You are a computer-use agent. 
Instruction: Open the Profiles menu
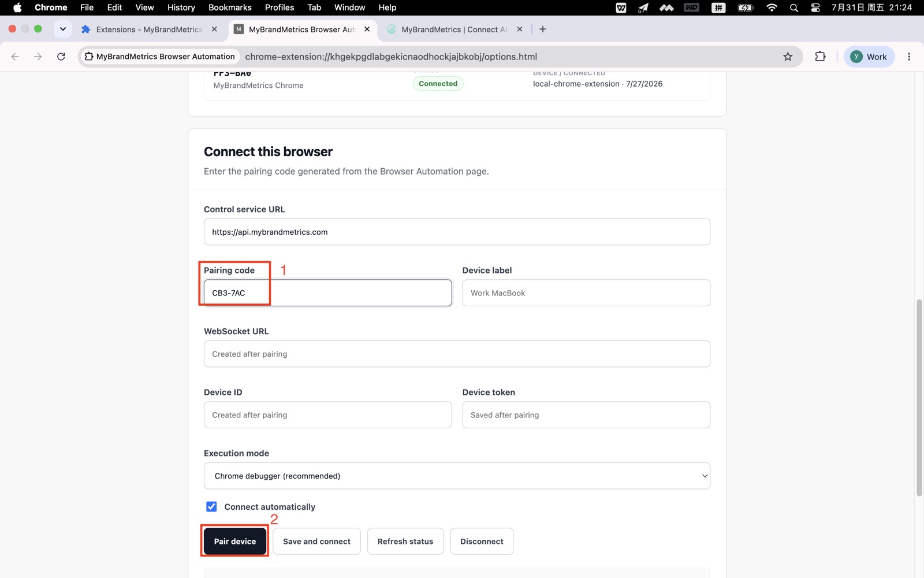pyautogui.click(x=280, y=8)
